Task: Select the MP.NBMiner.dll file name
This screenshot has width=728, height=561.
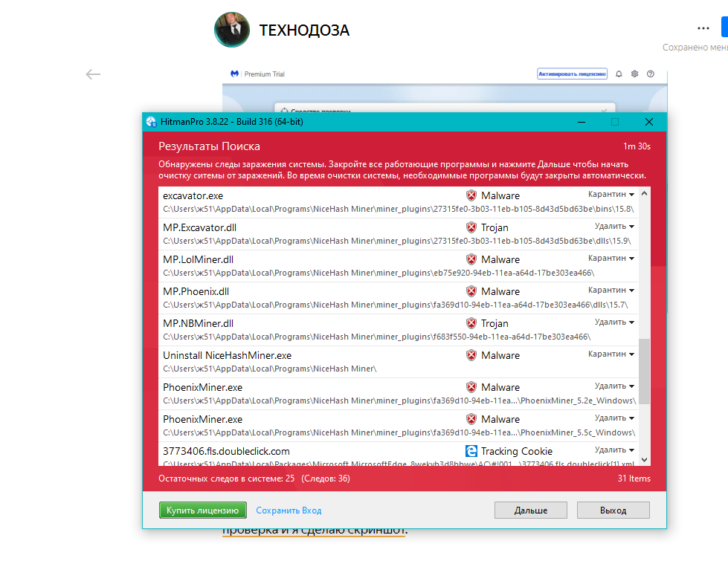Action: 199,323
